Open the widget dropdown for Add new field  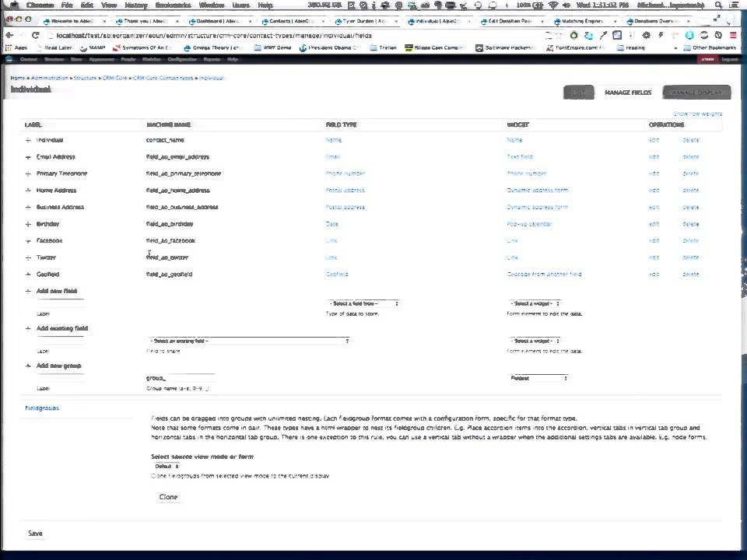pyautogui.click(x=535, y=303)
